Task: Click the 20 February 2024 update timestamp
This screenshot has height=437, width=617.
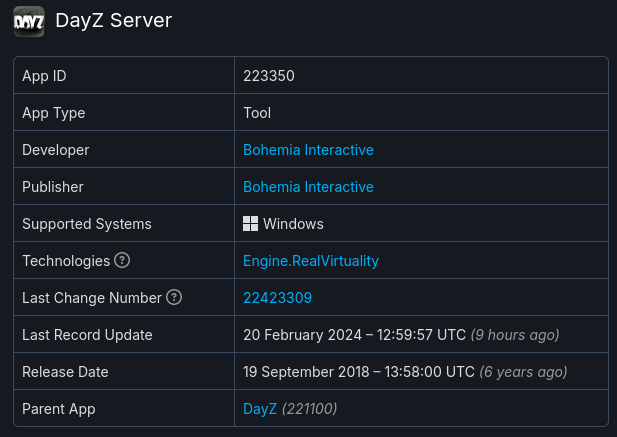Action: pyautogui.click(x=355, y=335)
